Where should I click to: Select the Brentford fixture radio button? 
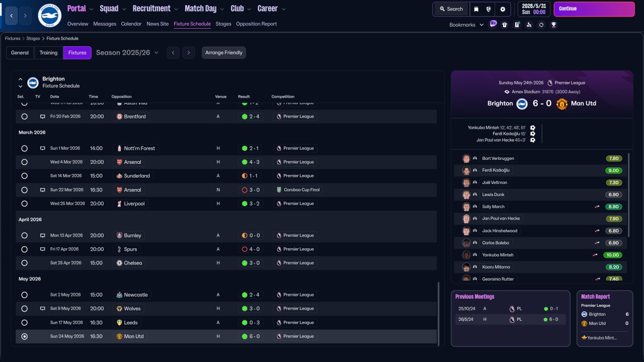[x=24, y=117]
